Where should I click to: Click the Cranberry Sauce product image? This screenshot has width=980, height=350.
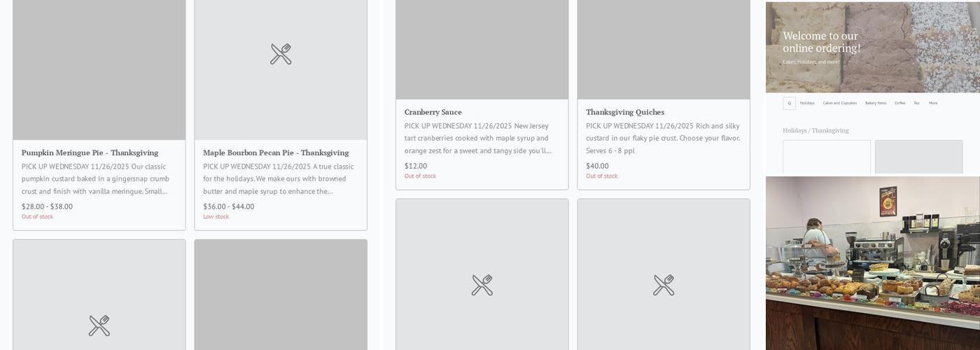482,49
